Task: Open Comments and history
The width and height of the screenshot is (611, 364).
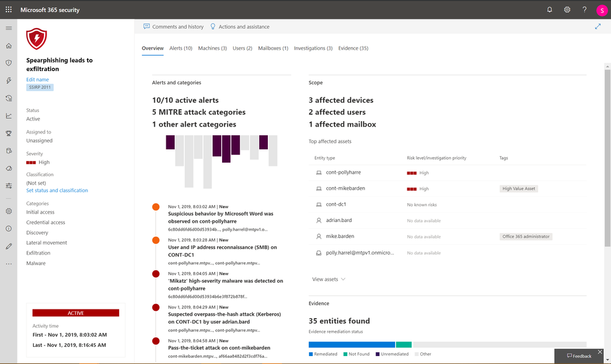Action: coord(174,26)
